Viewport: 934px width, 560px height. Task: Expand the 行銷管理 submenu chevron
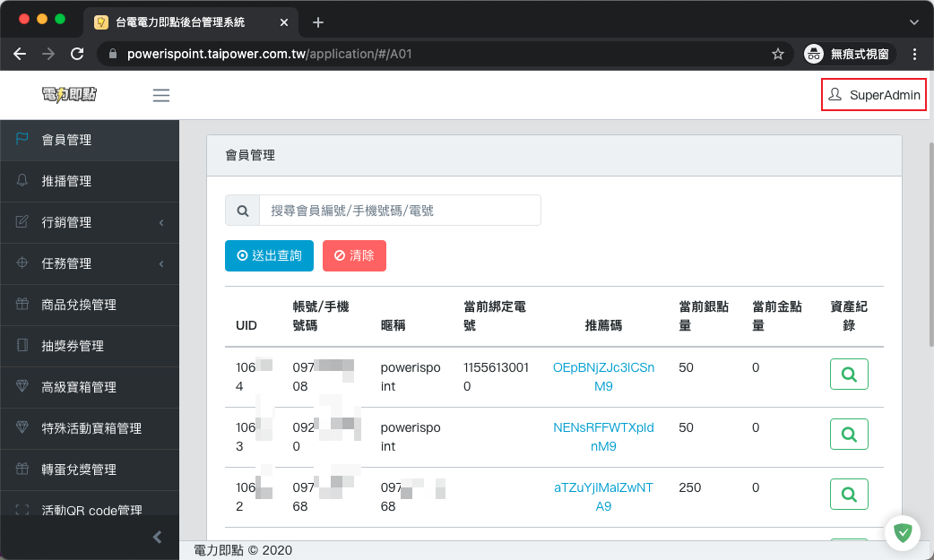pyautogui.click(x=161, y=223)
